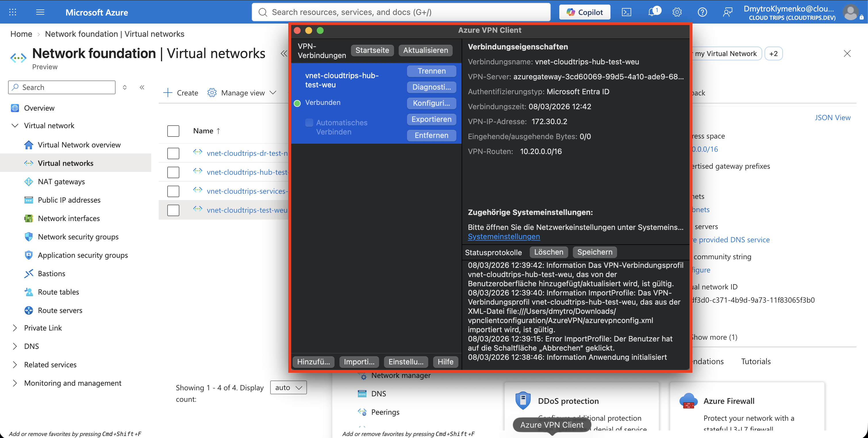Image resolution: width=868 pixels, height=438 pixels.
Task: Click the Löschen button for status logs
Action: [x=549, y=252]
